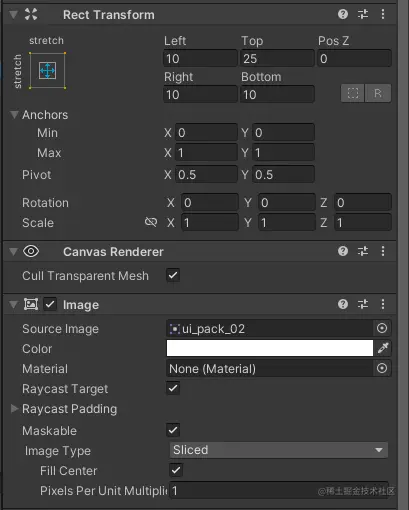Open Canvas Renderer three-dot context menu
This screenshot has height=510, width=409.
tap(383, 251)
